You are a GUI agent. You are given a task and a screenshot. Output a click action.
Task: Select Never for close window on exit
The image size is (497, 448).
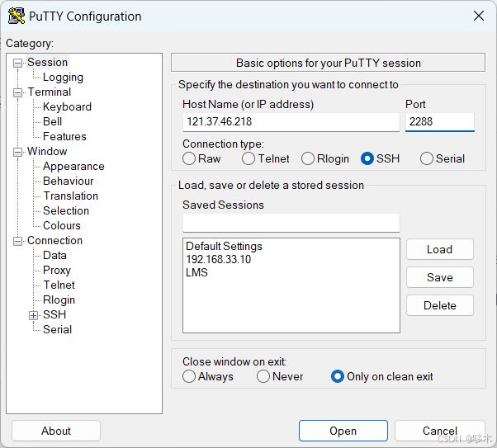point(263,376)
